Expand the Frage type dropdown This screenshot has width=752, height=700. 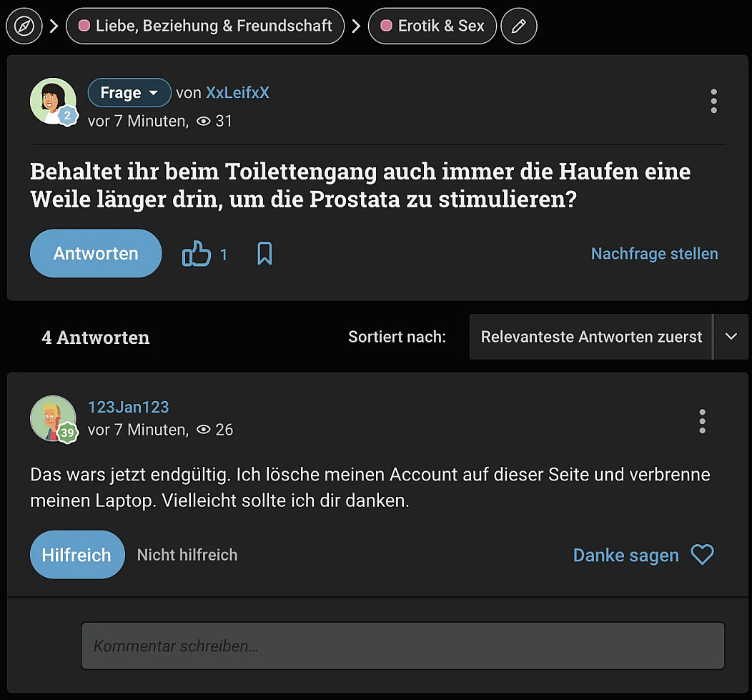129,93
